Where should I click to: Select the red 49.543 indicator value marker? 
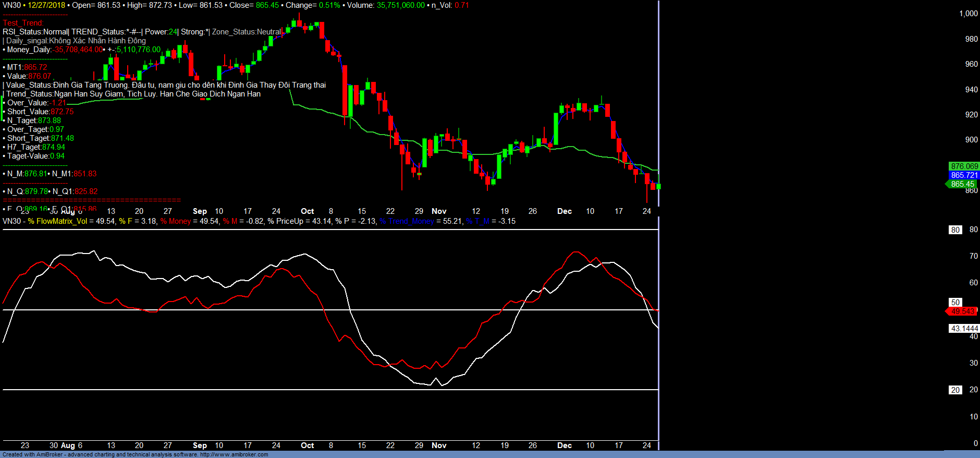[x=962, y=311]
